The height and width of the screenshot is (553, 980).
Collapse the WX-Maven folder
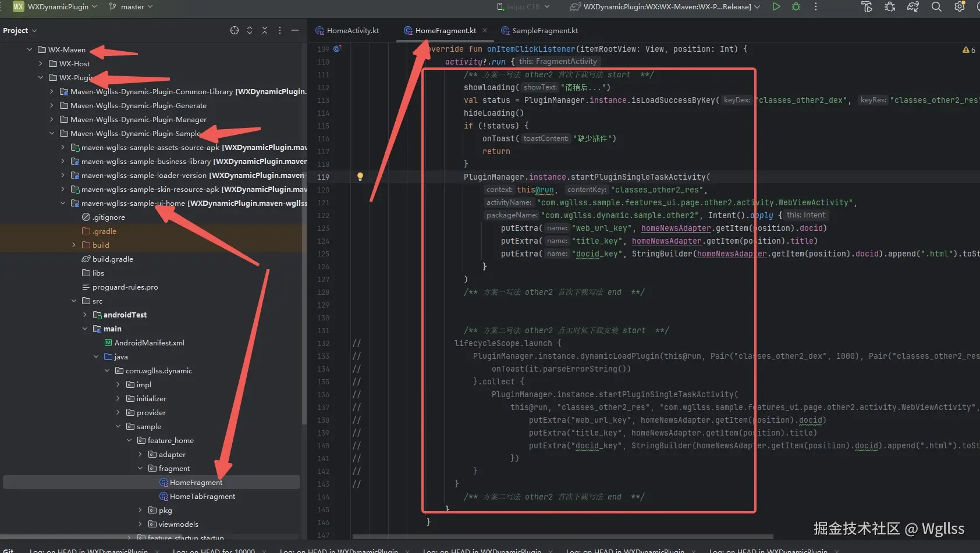click(30, 49)
